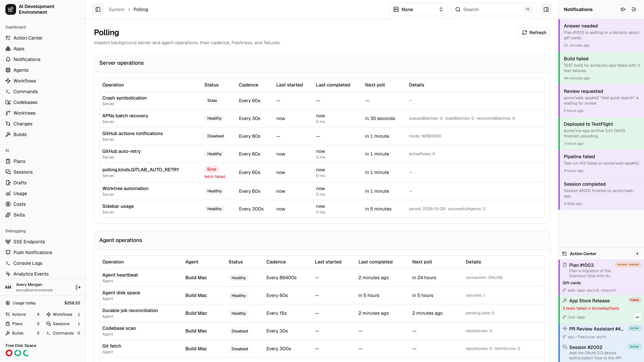
Task: Toggle the left sidebar panel icon
Action: tap(98, 10)
